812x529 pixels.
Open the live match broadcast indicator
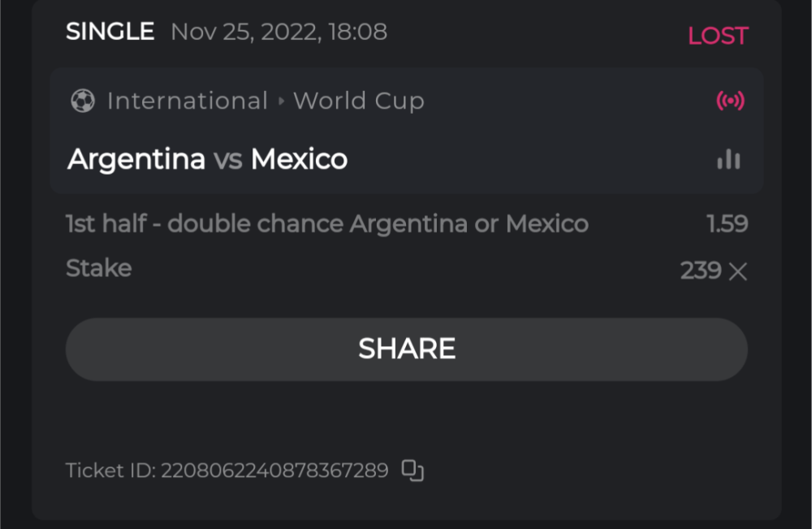pyautogui.click(x=729, y=100)
